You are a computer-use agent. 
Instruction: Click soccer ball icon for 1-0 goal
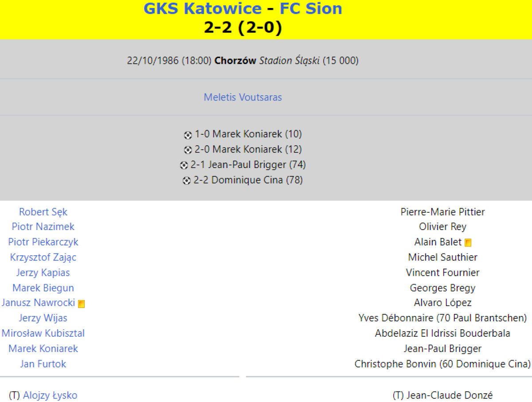(x=188, y=135)
